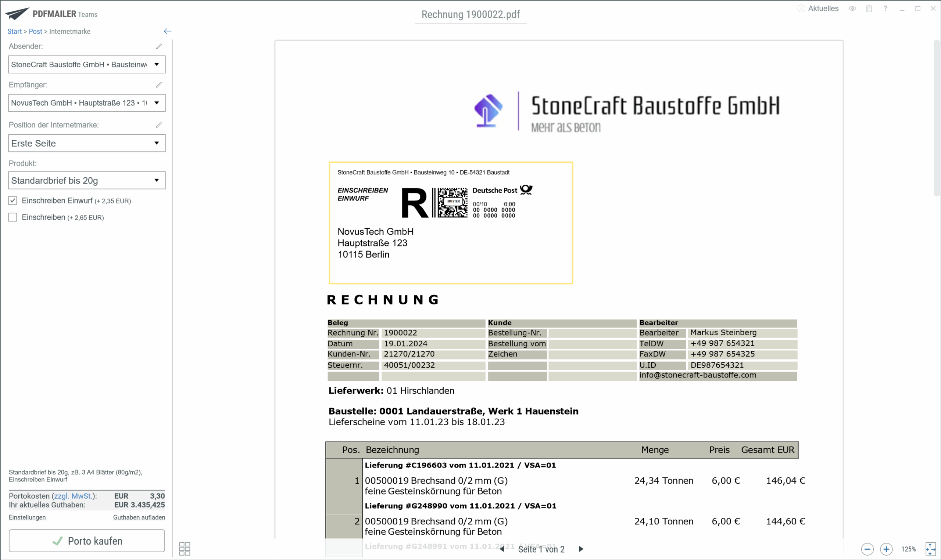Screen dimensions: 941x560
Task: Edit the Absender with pencil icon
Action: 159,46
